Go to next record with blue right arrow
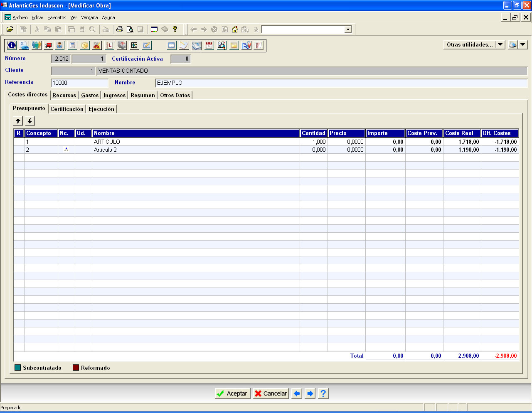This screenshot has height=413, width=532. 310,393
